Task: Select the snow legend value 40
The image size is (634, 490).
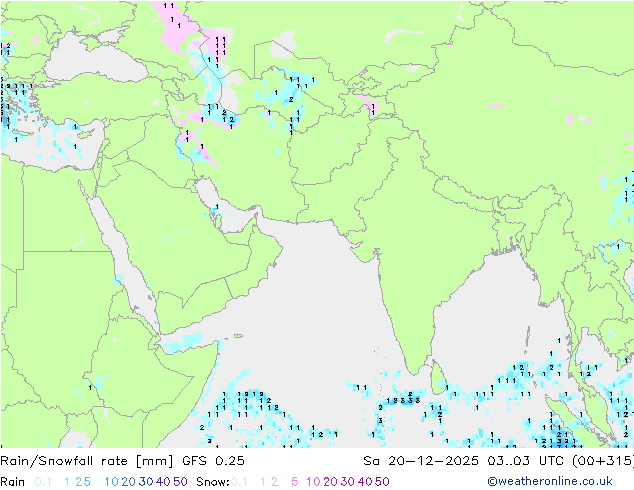Action: point(365,482)
